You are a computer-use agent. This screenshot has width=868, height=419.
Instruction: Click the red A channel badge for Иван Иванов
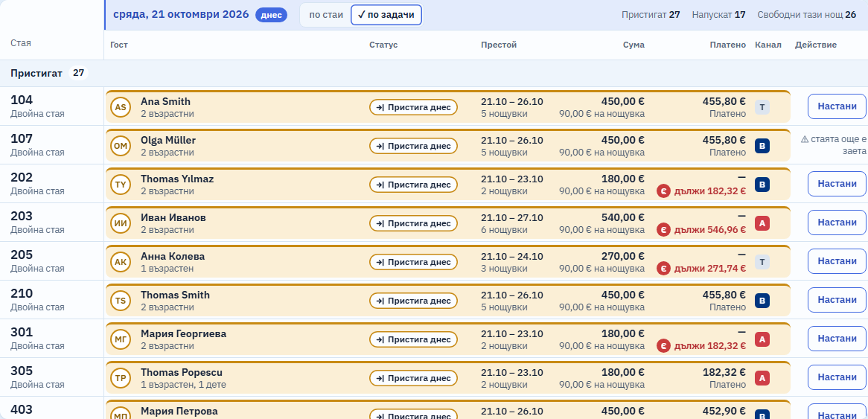(x=762, y=223)
